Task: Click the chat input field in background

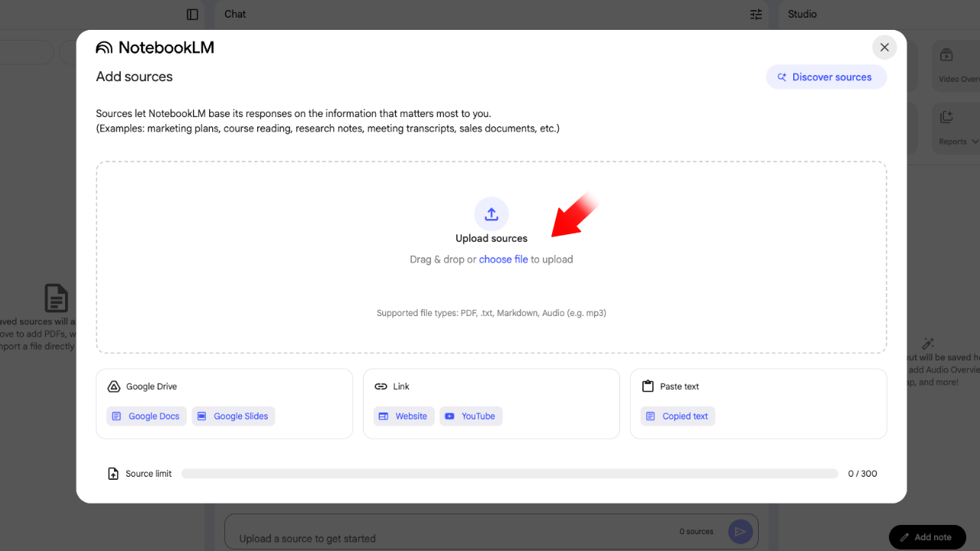Action: (x=491, y=532)
